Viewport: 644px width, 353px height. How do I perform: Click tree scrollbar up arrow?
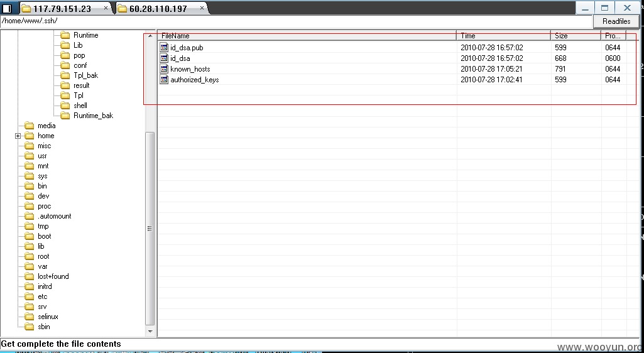pos(150,36)
